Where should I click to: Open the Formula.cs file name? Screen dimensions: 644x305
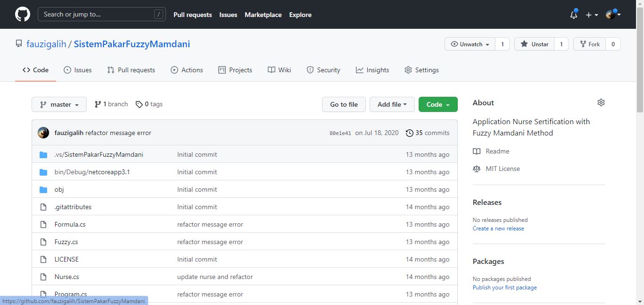pos(70,224)
